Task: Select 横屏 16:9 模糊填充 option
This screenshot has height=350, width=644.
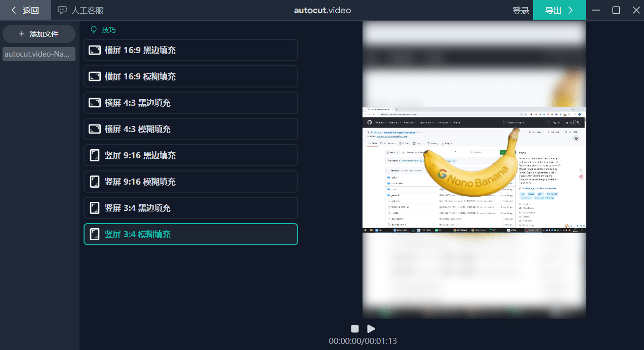Action: pos(190,76)
